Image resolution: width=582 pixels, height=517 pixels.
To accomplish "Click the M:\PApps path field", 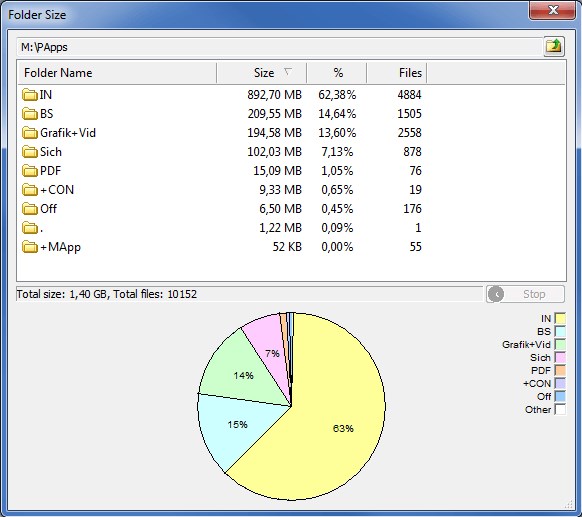I will pyautogui.click(x=280, y=47).
